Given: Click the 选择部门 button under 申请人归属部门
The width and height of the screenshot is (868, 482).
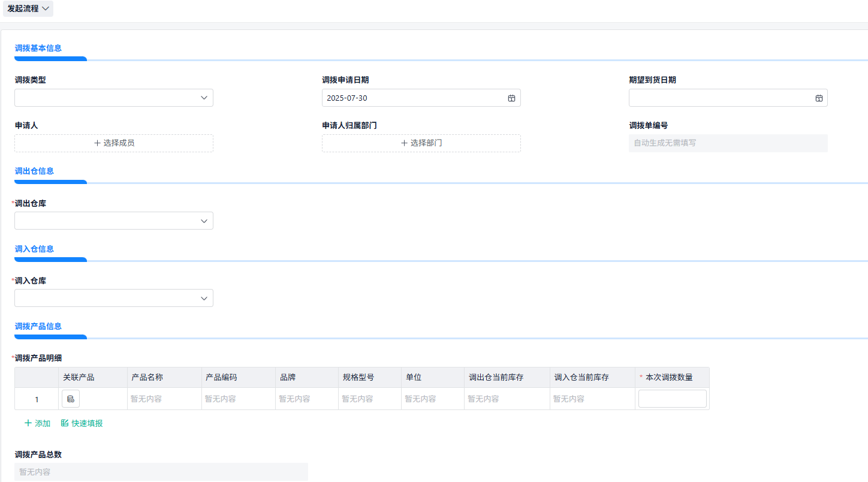Looking at the screenshot, I should (421, 143).
